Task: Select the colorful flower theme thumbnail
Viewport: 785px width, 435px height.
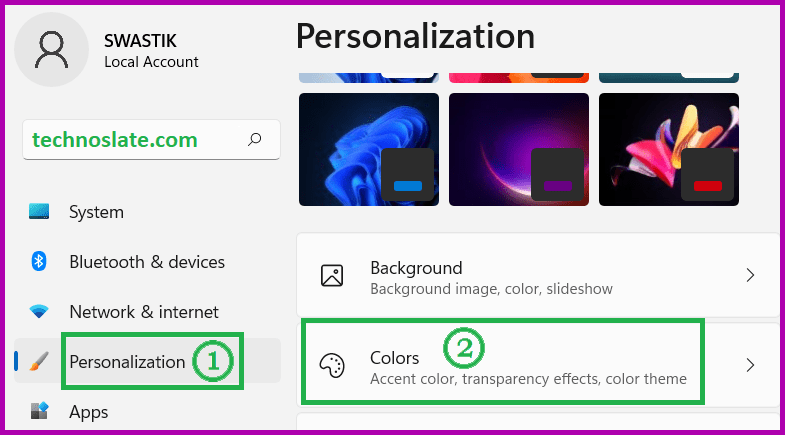Action: coord(669,149)
